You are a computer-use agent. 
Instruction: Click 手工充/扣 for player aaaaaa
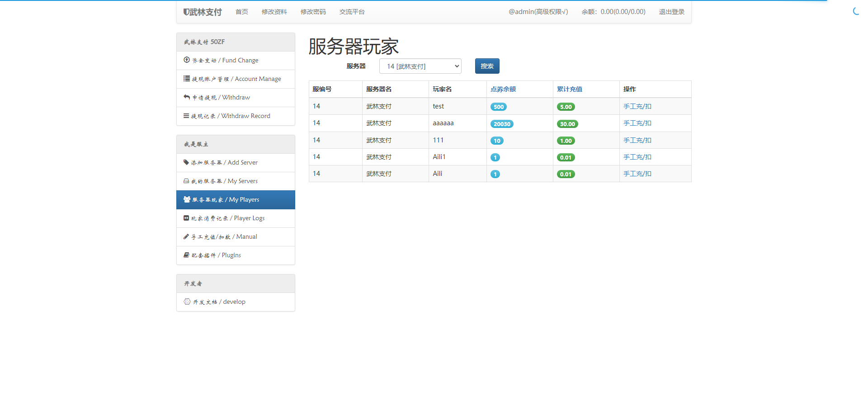(x=637, y=123)
